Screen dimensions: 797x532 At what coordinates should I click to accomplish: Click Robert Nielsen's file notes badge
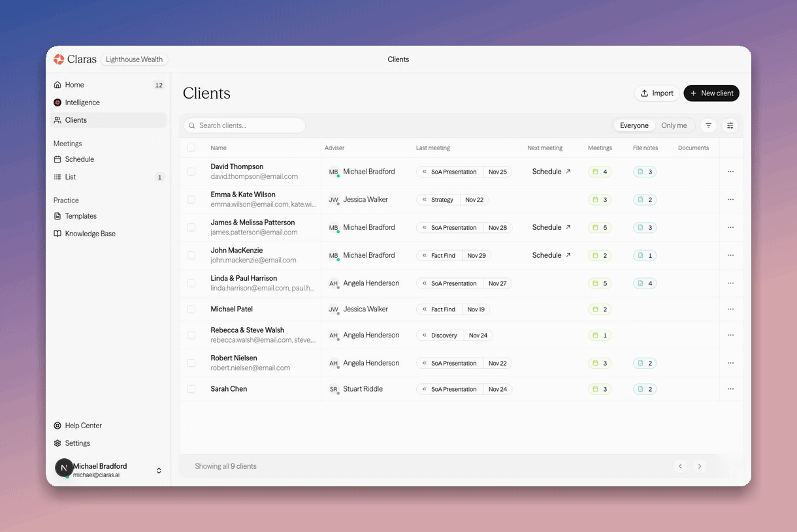tap(645, 363)
